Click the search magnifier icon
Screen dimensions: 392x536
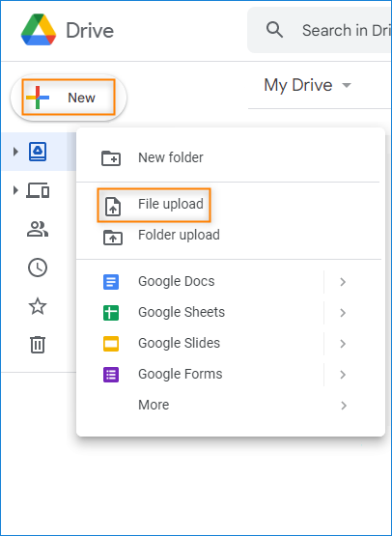274,30
